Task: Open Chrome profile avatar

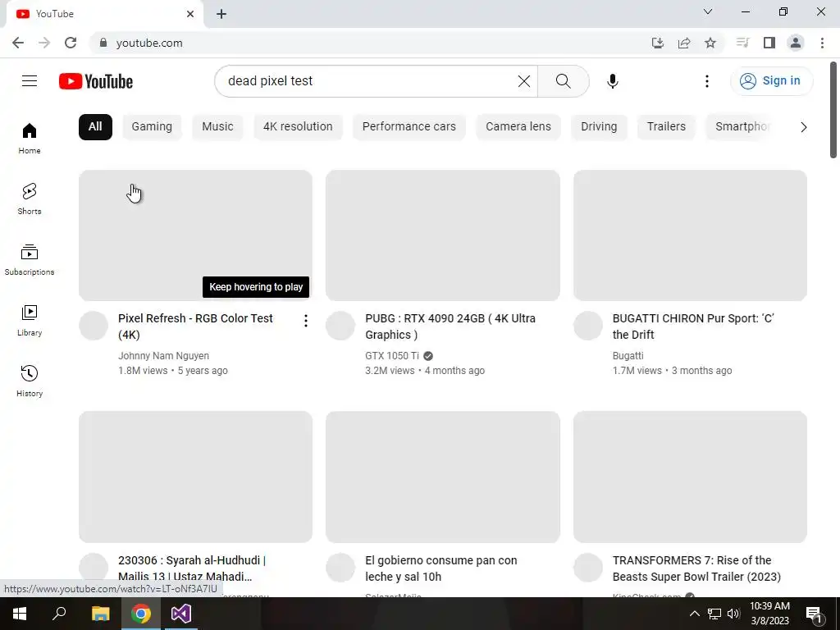Action: [x=796, y=43]
